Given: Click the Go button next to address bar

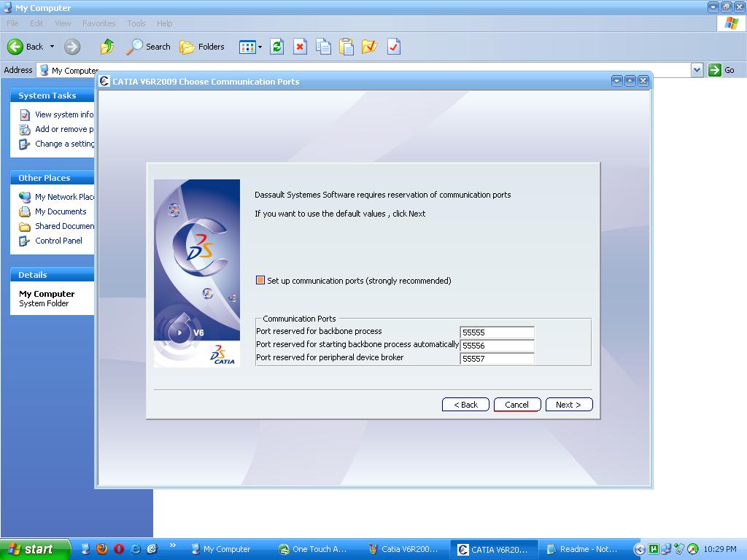Looking at the screenshot, I should pyautogui.click(x=721, y=71).
